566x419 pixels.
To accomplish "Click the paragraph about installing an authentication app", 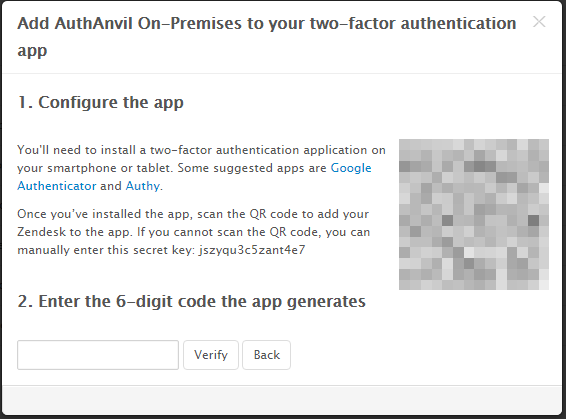I will (x=201, y=168).
